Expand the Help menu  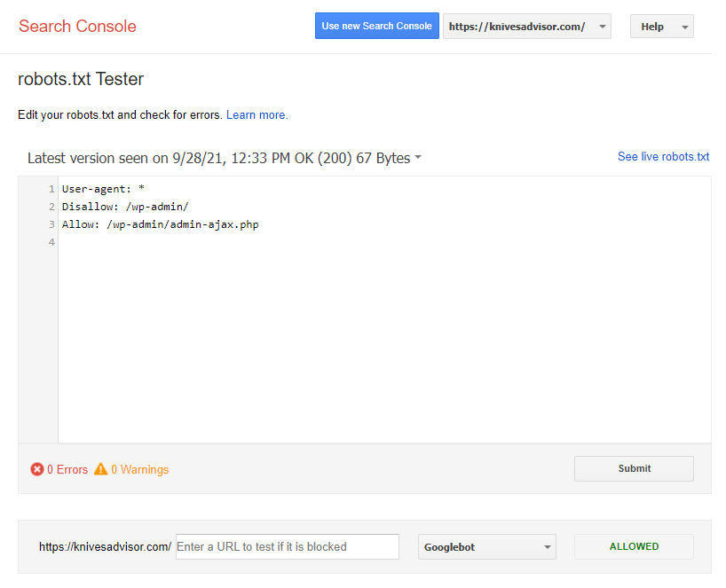click(661, 27)
